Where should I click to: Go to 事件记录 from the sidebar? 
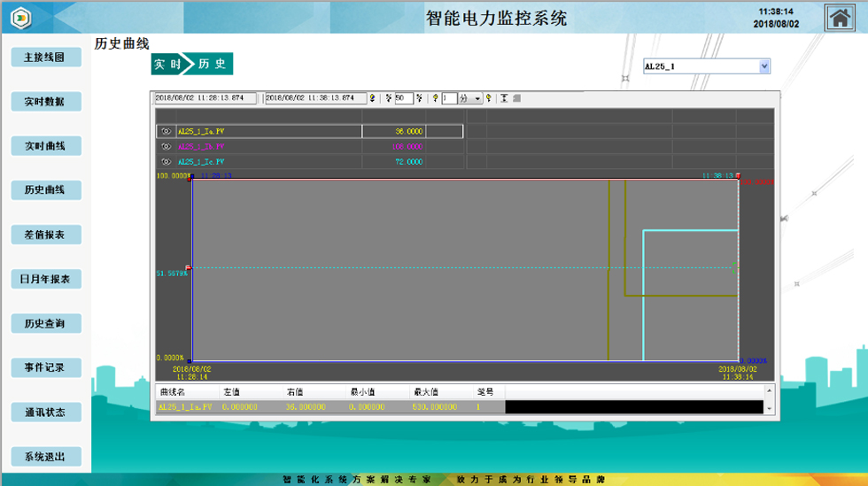click(x=45, y=367)
